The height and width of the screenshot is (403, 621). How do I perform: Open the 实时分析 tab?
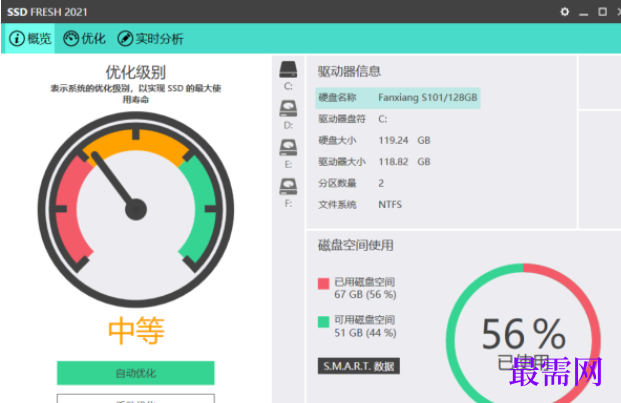pyautogui.click(x=150, y=38)
